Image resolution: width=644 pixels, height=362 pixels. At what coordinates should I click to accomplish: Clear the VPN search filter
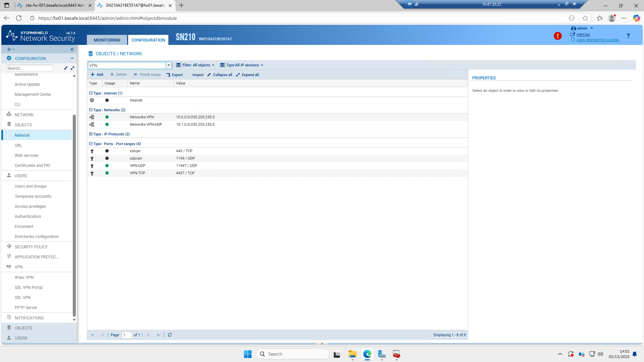[x=169, y=65]
